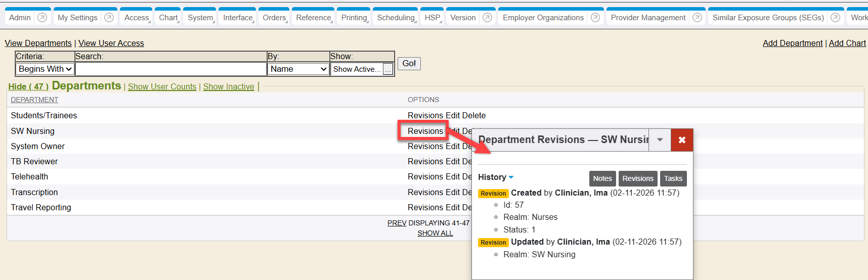
Task: Open the Orders menu tab
Action: pyautogui.click(x=274, y=18)
